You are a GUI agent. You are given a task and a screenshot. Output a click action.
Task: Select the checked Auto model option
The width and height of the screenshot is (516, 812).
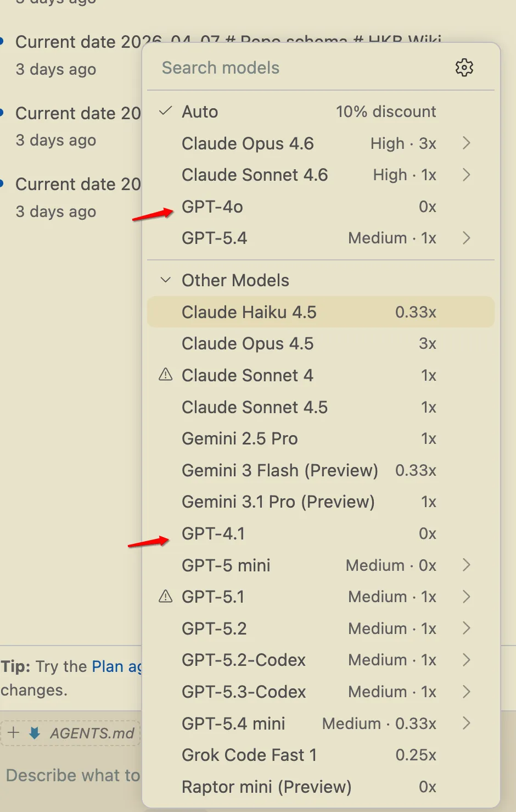(x=200, y=112)
